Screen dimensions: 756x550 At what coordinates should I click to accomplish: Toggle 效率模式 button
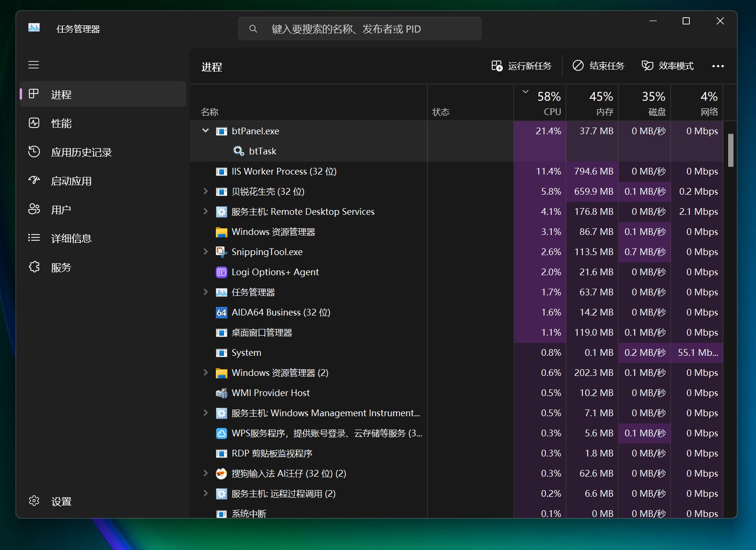pyautogui.click(x=668, y=66)
